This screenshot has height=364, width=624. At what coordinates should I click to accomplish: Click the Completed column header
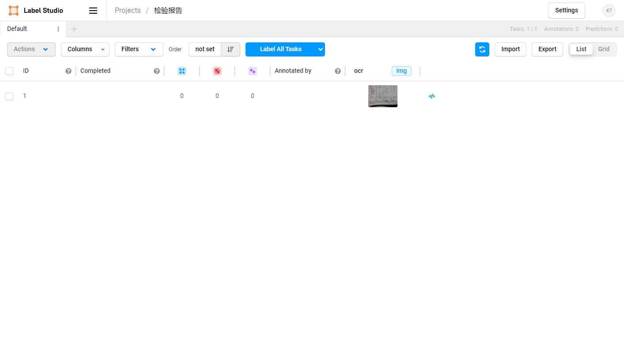[95, 71]
